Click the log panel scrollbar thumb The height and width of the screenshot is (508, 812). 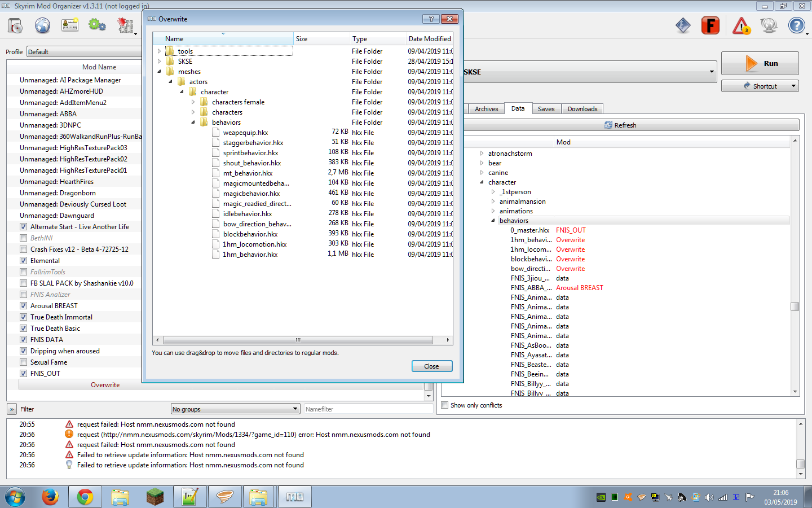tap(801, 464)
